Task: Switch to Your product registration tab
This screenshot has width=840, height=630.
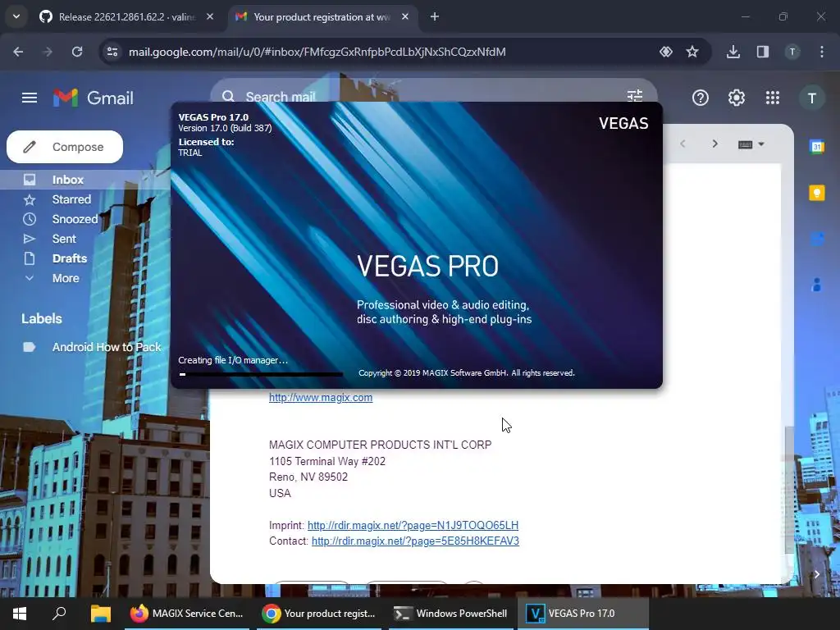Action: (x=322, y=16)
